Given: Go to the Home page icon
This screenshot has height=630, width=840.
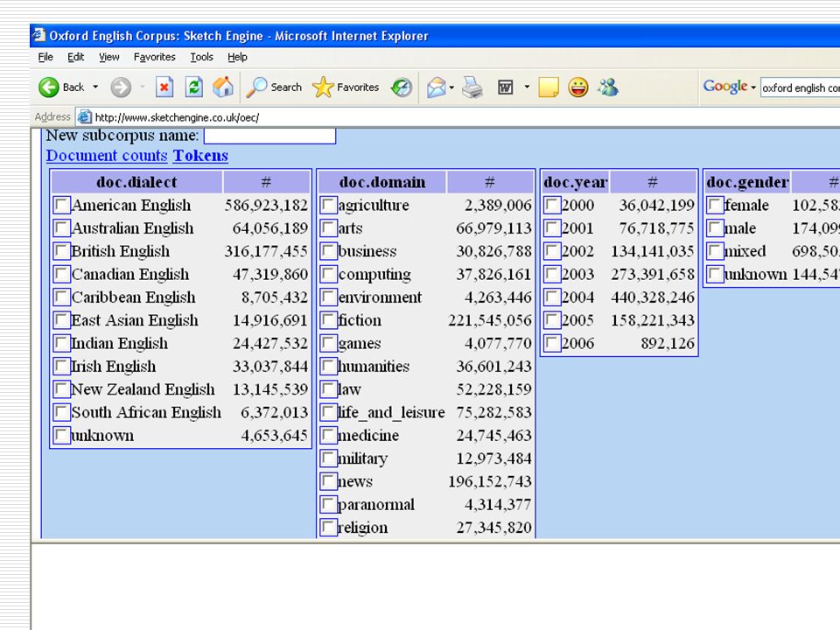Looking at the screenshot, I should (223, 87).
